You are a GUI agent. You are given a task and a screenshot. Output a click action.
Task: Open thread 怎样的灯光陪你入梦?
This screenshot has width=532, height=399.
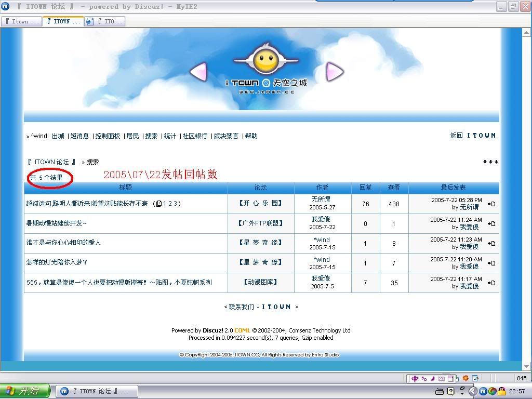[x=57, y=262]
